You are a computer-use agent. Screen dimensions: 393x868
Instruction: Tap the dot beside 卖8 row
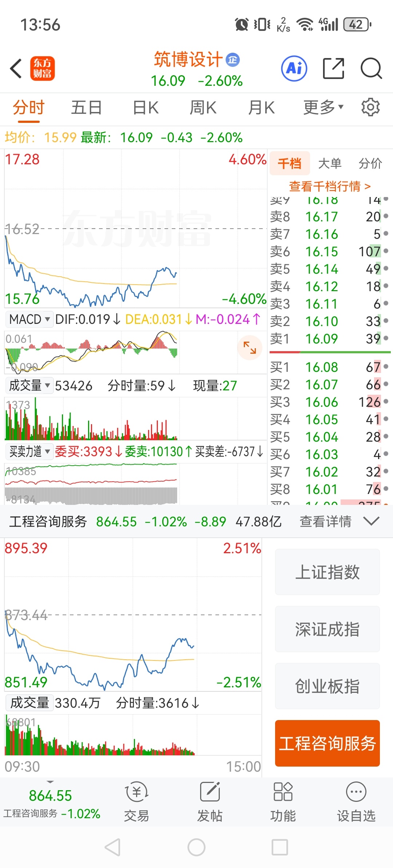click(x=386, y=216)
